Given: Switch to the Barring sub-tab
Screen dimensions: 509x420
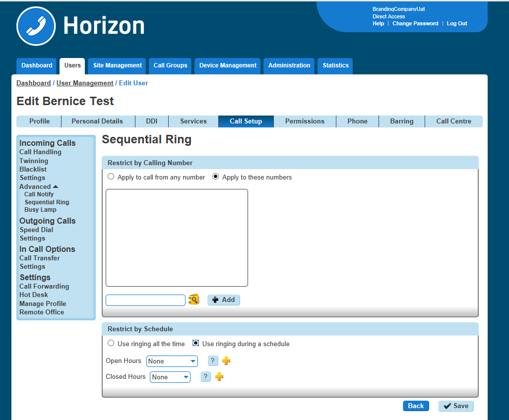Looking at the screenshot, I should [402, 121].
